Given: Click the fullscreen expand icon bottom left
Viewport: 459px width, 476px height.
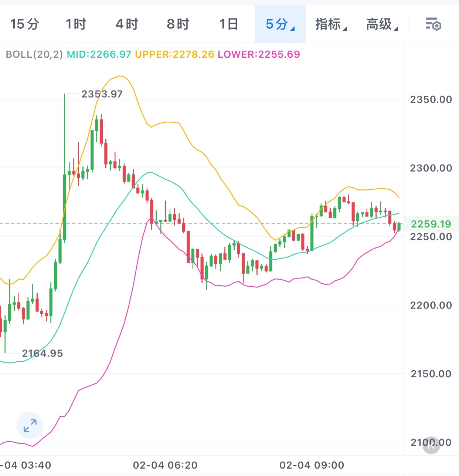Looking at the screenshot, I should click(30, 425).
